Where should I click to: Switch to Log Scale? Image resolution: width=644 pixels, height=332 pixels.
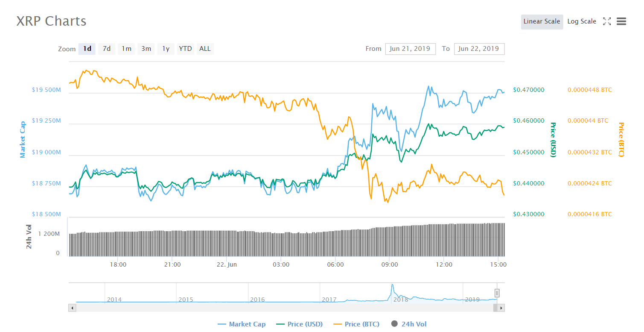pyautogui.click(x=582, y=21)
